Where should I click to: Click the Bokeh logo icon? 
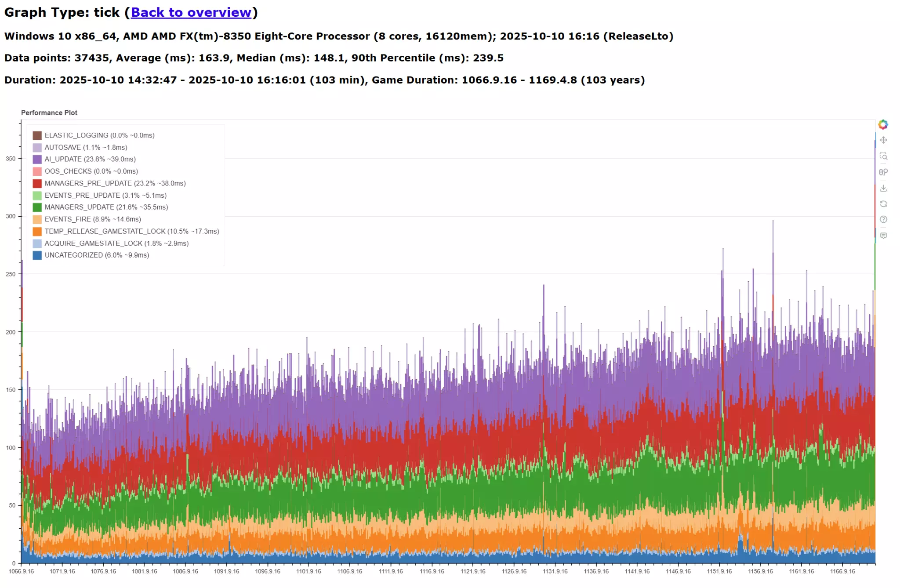pos(883,124)
